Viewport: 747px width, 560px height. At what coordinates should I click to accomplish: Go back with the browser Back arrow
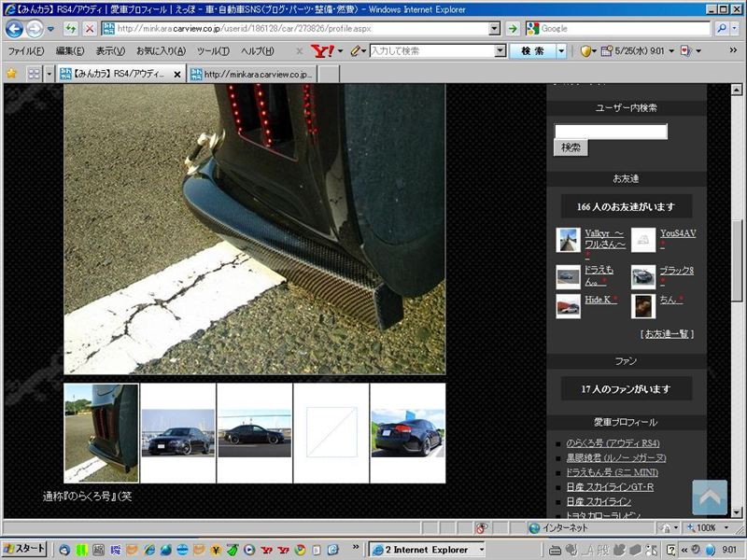14,29
